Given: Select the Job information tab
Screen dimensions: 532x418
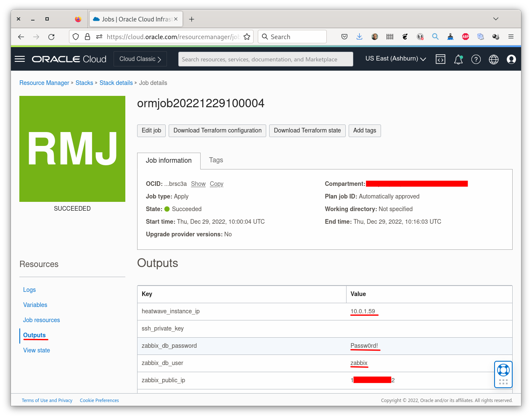Looking at the screenshot, I should point(169,161).
